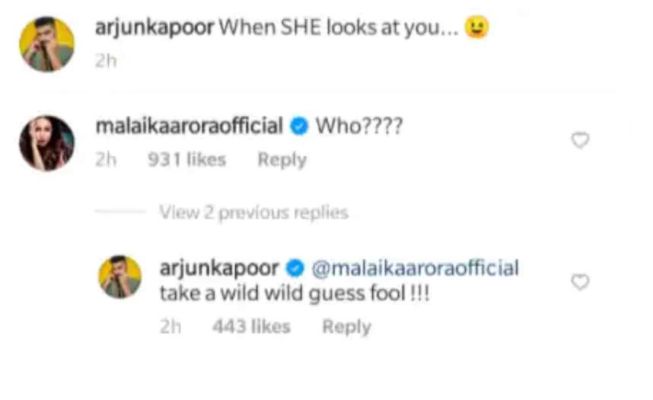Like arjunkapoor's "wild guess" reply with heart
This screenshot has width=653, height=400.
click(x=580, y=282)
